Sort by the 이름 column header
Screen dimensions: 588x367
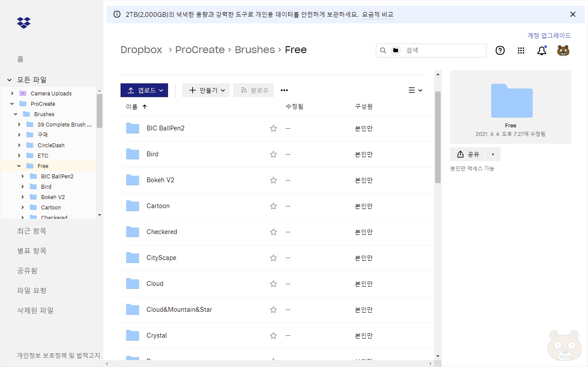[x=137, y=107]
